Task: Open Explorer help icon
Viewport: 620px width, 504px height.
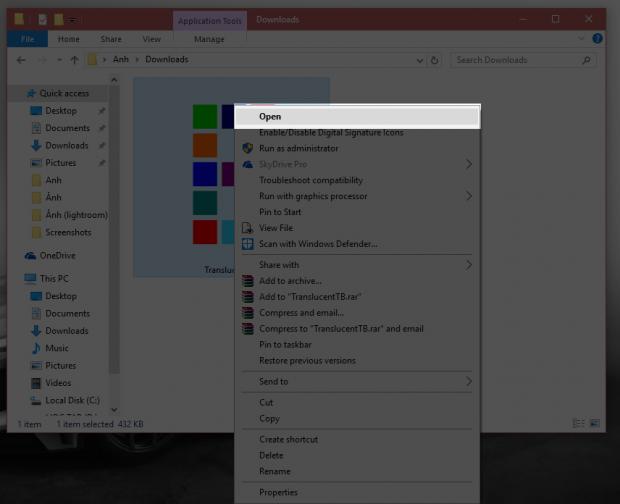Action: coord(597,38)
